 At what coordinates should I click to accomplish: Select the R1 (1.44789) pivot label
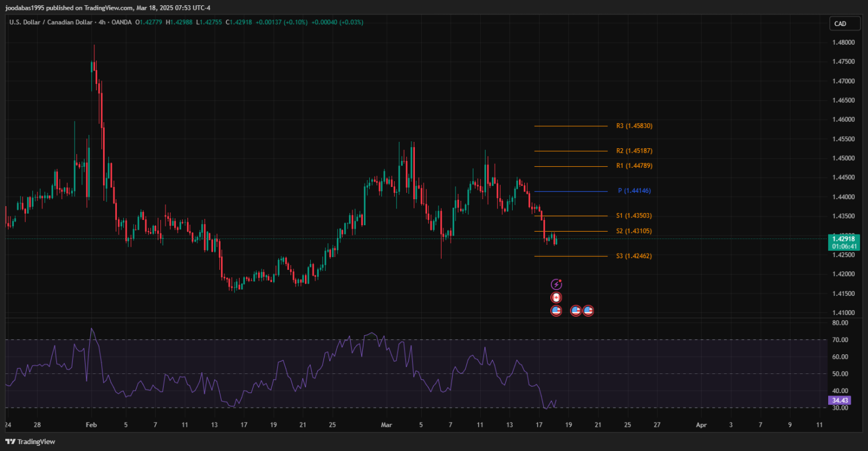(x=634, y=166)
